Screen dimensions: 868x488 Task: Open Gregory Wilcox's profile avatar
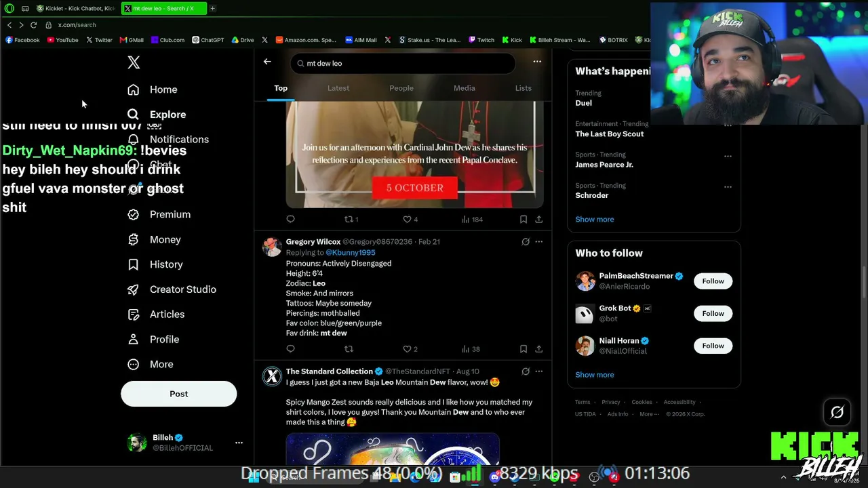pos(272,247)
